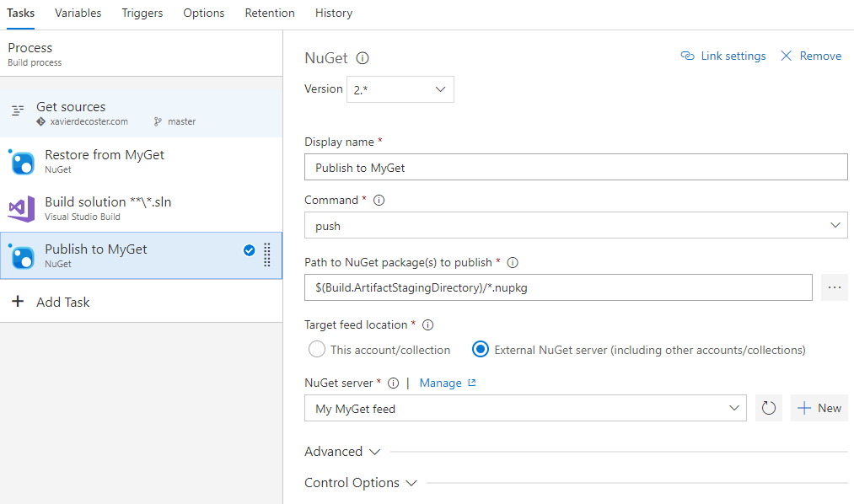
Task: Open the Command field info icon
Action: tap(379, 201)
